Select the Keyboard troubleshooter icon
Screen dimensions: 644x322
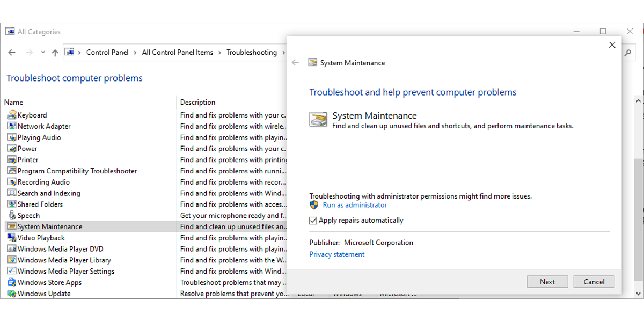(x=12, y=115)
